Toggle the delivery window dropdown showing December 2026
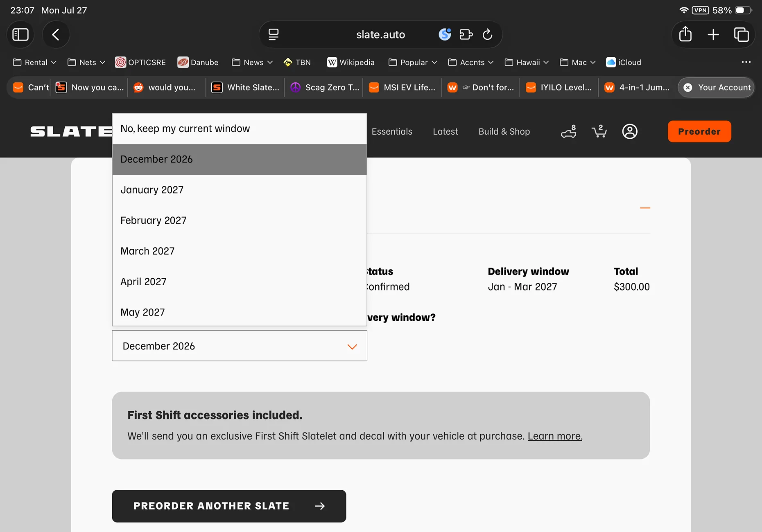Image resolution: width=762 pixels, height=532 pixels. [x=240, y=346]
